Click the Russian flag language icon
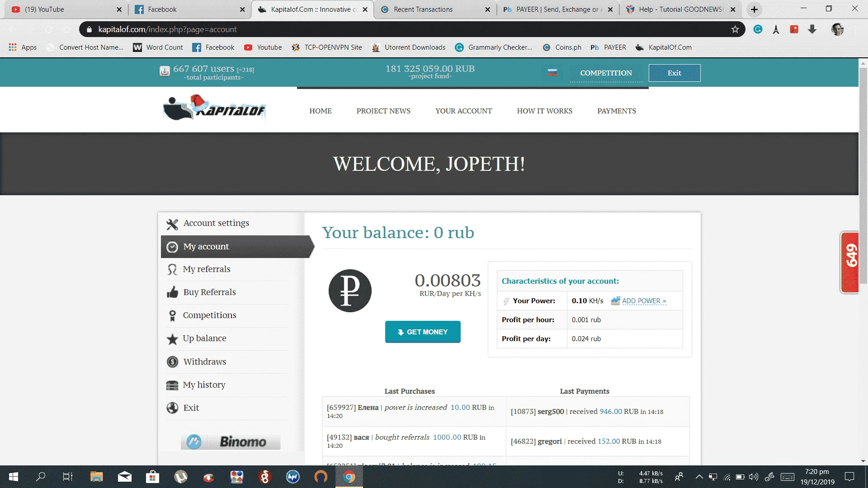 pos(552,73)
